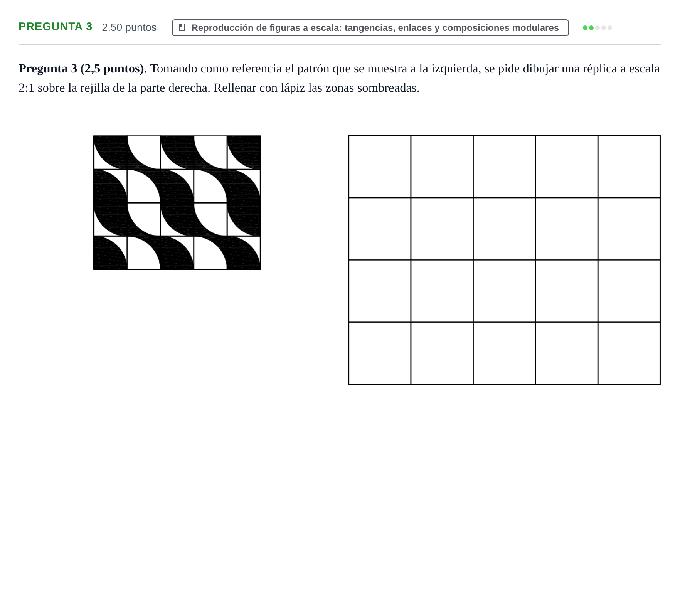Click the 2.50 puntos score label

[x=129, y=27]
